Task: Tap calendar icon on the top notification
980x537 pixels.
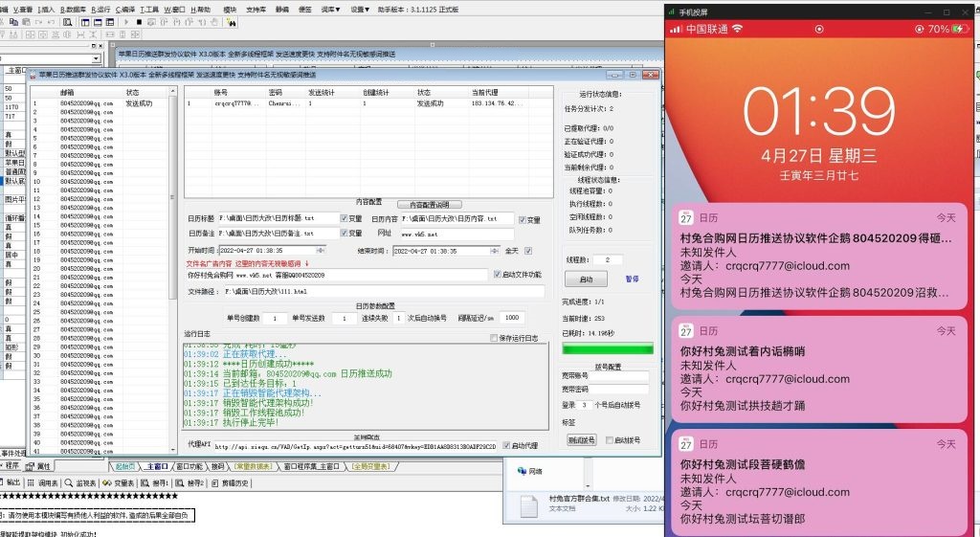Action: click(x=686, y=217)
